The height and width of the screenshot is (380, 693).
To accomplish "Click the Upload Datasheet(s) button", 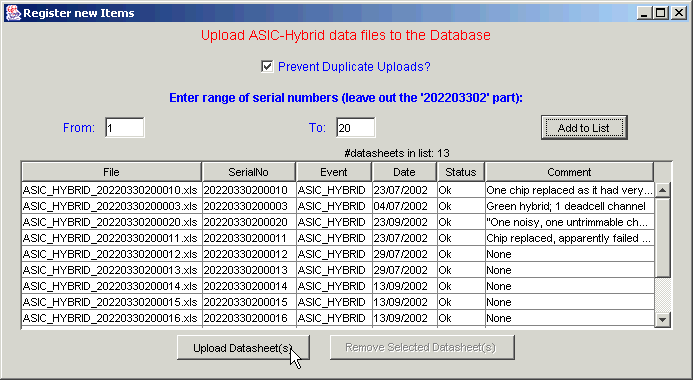I will pyautogui.click(x=243, y=348).
